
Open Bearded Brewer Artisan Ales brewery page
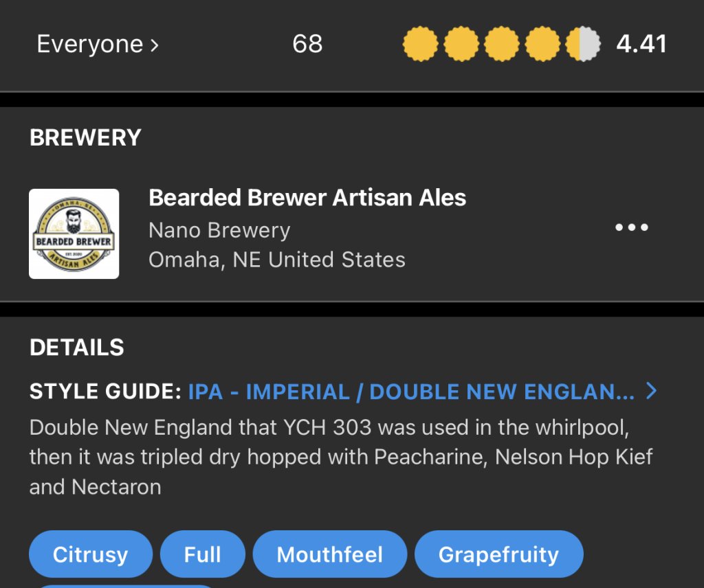click(307, 198)
